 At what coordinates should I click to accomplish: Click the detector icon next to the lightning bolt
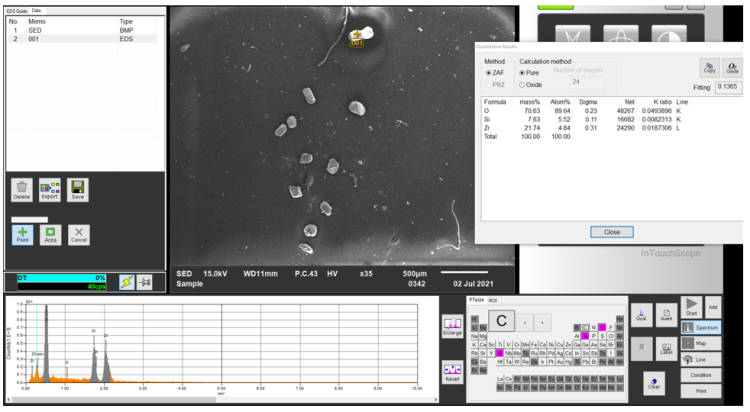[144, 282]
